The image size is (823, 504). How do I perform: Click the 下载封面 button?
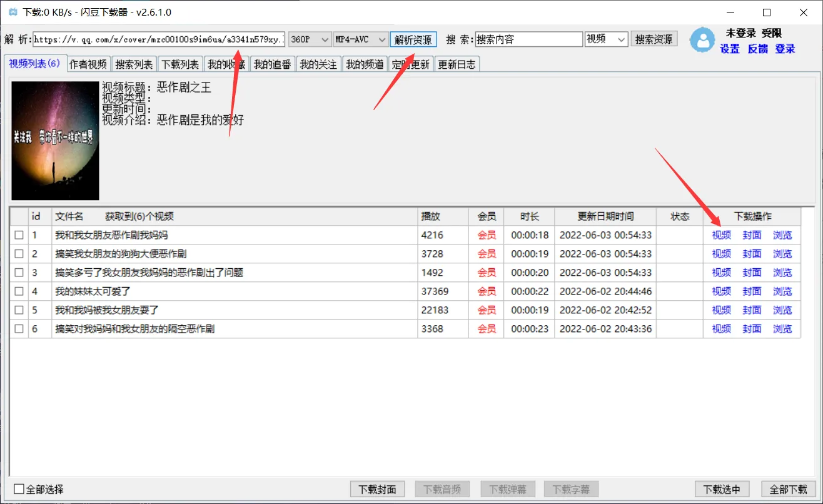point(377,489)
